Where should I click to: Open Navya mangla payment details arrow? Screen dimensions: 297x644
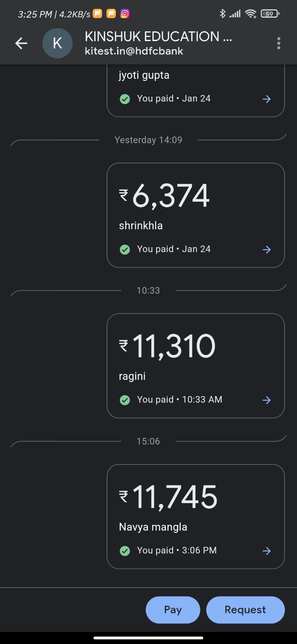(266, 551)
